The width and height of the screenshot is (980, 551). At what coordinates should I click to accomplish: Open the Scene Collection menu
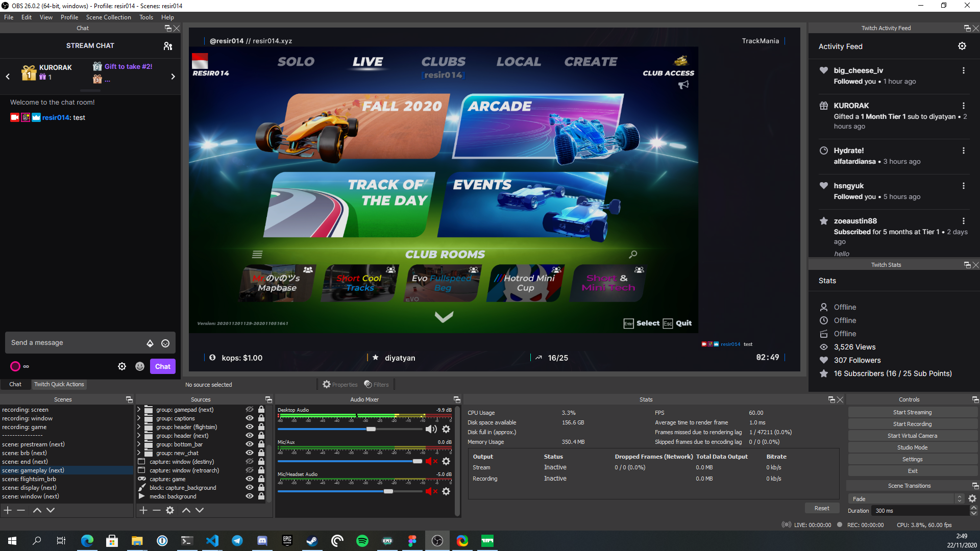(x=108, y=17)
